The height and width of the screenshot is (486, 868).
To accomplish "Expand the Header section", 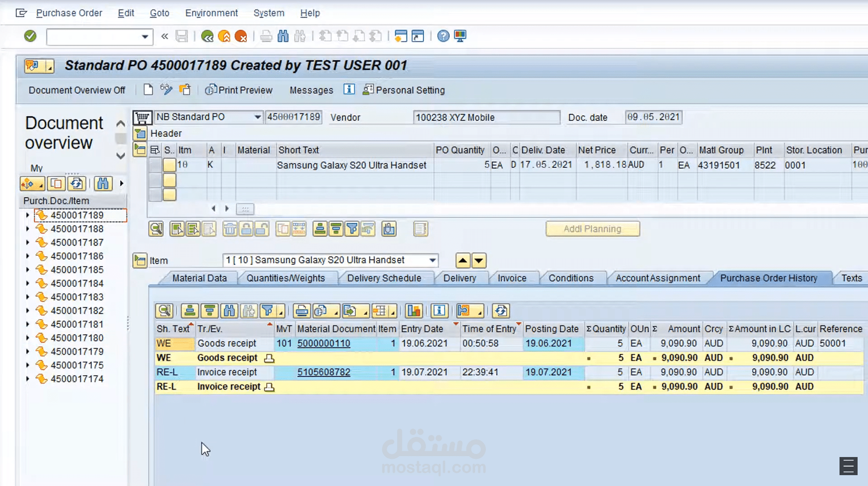I will pyautogui.click(x=140, y=133).
